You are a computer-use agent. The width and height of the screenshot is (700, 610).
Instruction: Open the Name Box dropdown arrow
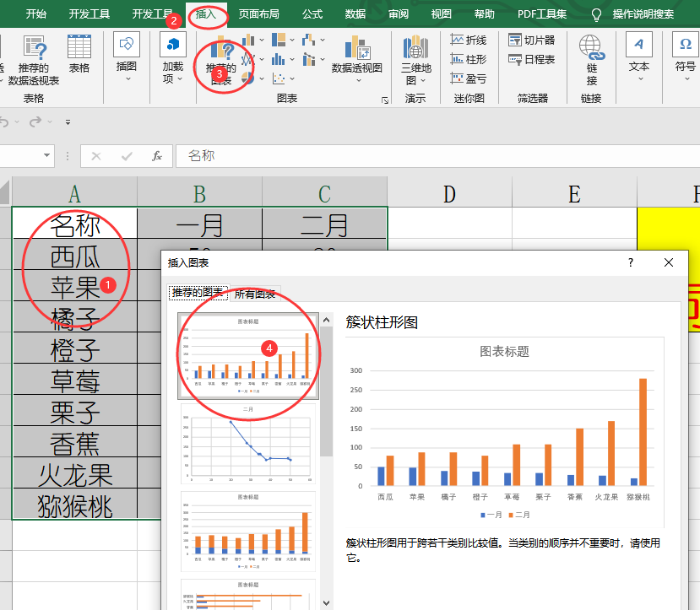point(46,155)
